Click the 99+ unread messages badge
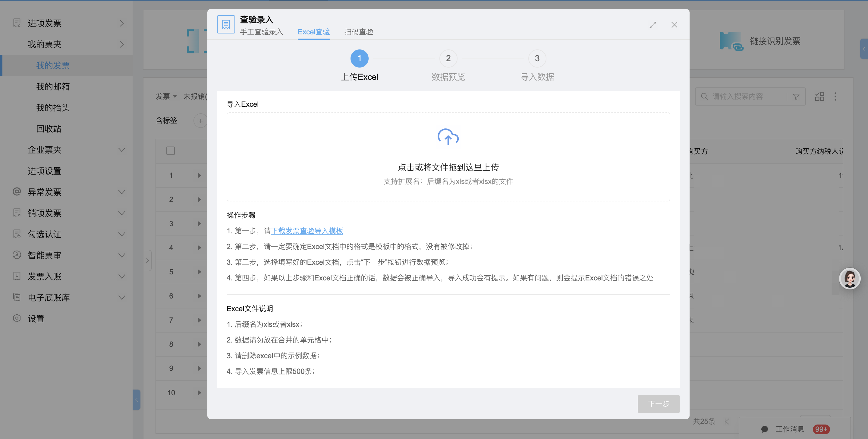This screenshot has width=868, height=439. 821,429
